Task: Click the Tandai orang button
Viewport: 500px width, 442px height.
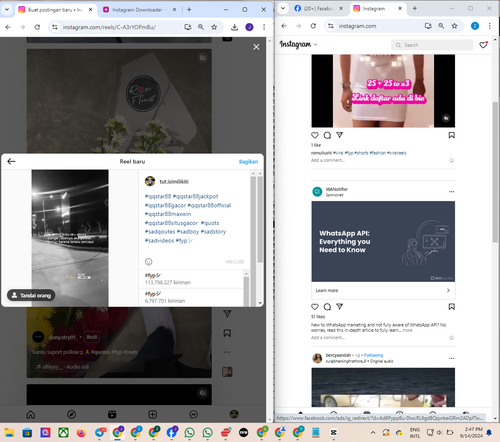Action: 31,295
